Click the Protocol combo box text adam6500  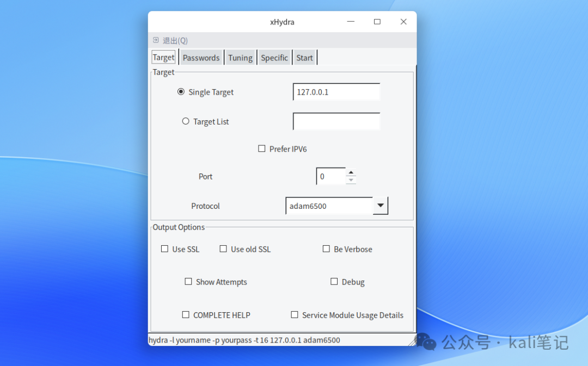pos(329,206)
